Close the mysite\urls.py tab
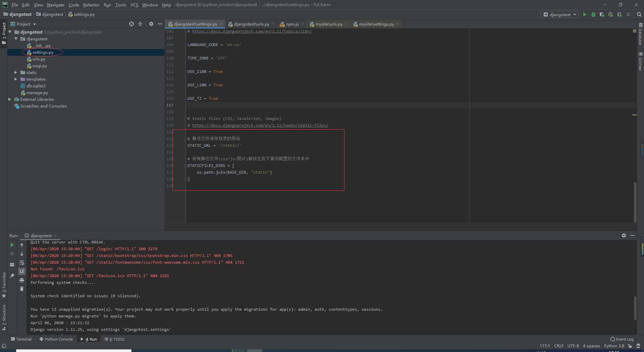The width and height of the screenshot is (644, 352). pos(346,24)
